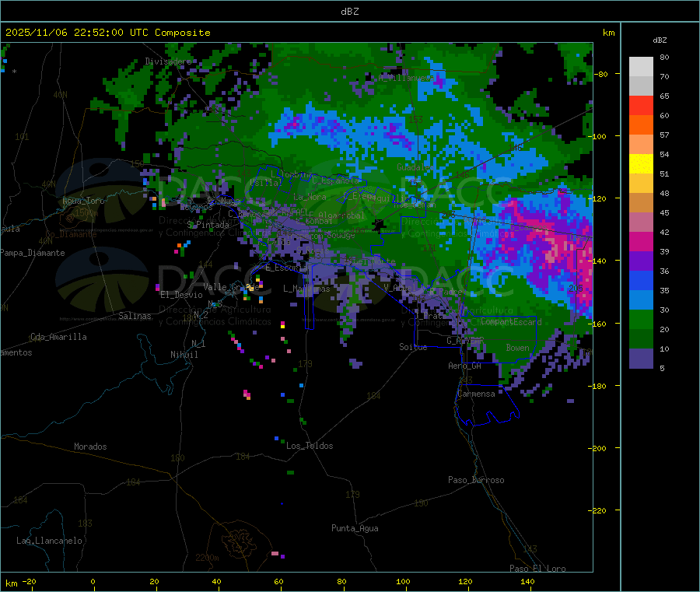The height and width of the screenshot is (592, 700).
Task: Click the red 60-65 dBZ legend swatch
Action: pyautogui.click(x=641, y=105)
